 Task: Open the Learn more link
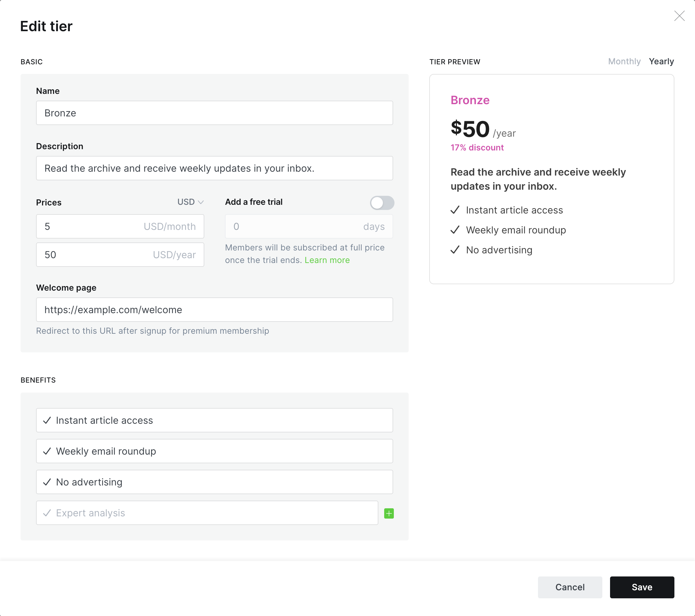[327, 260]
